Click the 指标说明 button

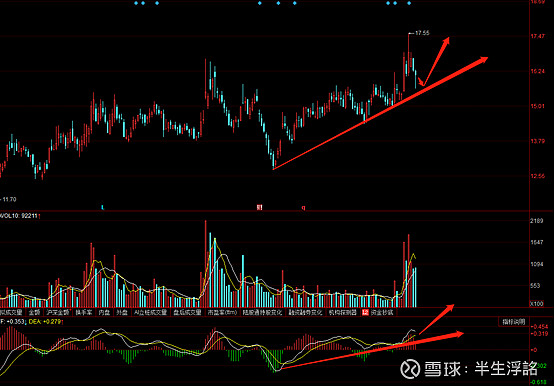[x=514, y=322]
